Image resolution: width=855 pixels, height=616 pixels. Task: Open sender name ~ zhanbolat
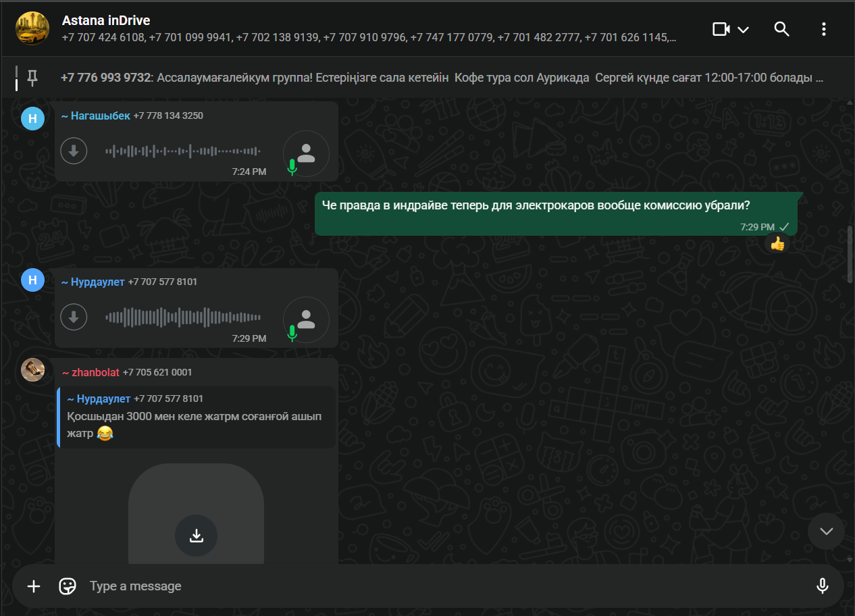90,372
